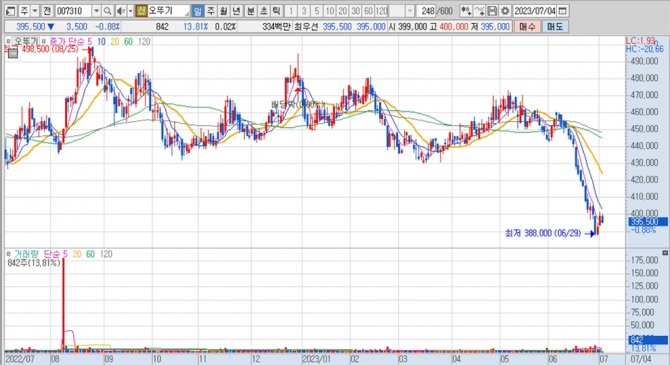The height and width of the screenshot is (365, 670).
Task: Open chart settings gear icon
Action: coord(505,11)
